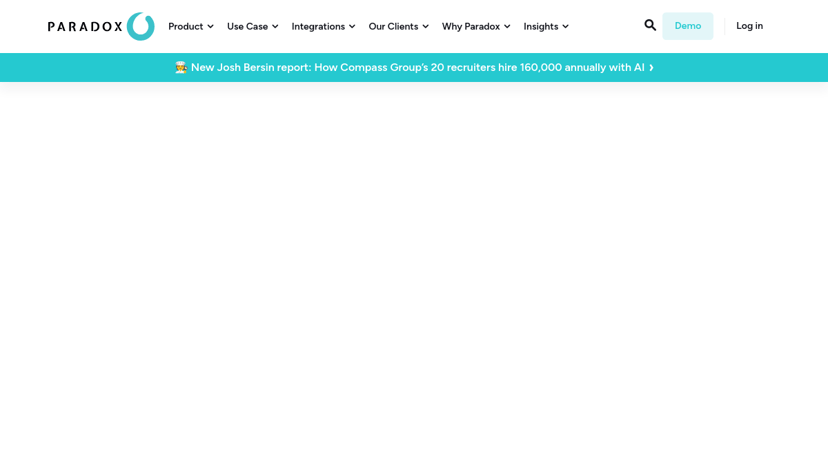Screen dimensions: 828x465
Task: Expand the chevron next to Why Paradox
Action: (x=507, y=26)
